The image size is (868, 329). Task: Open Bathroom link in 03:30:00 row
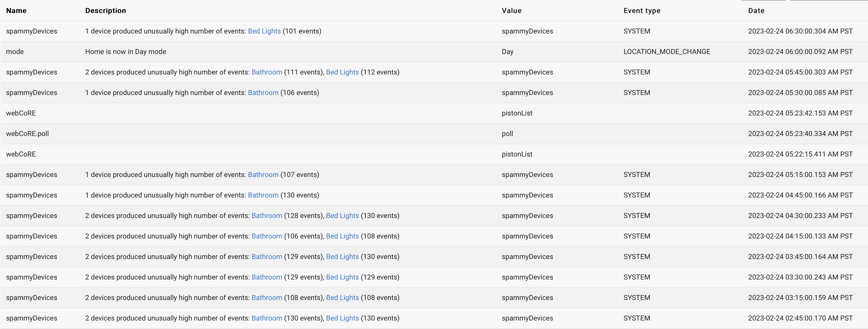coord(267,277)
